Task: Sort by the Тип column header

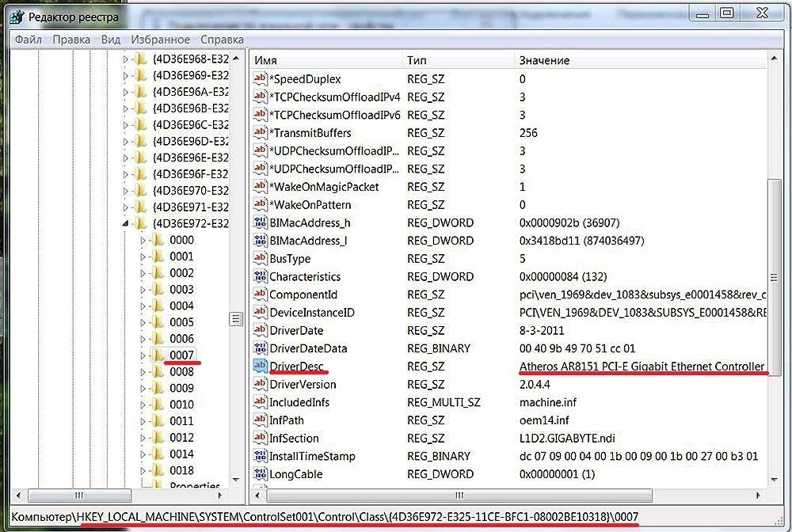Action: click(x=459, y=60)
